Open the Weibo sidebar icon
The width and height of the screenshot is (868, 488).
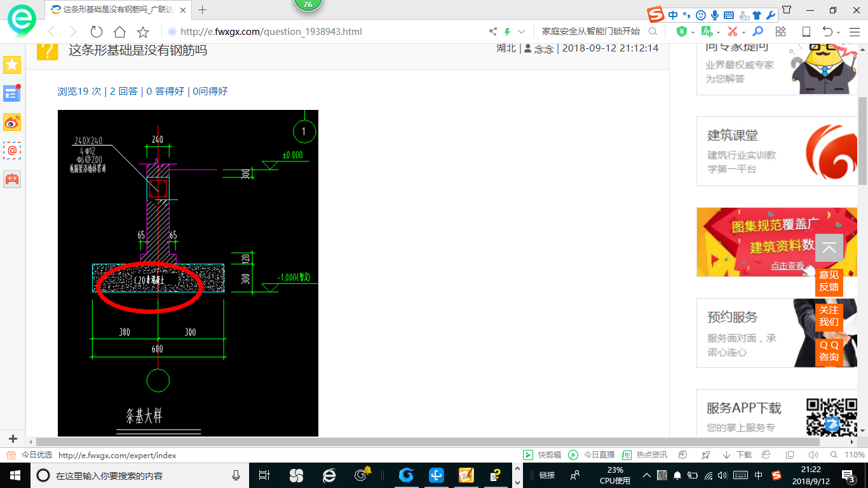[x=12, y=122]
